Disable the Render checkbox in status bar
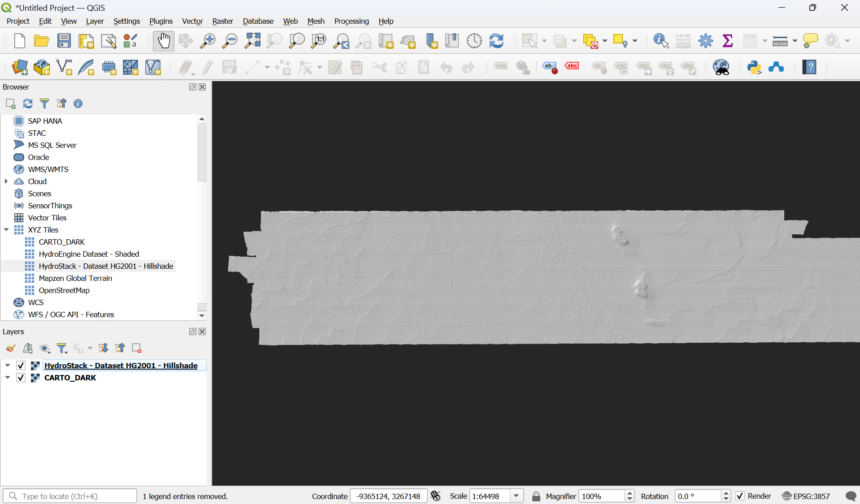 [x=740, y=496]
